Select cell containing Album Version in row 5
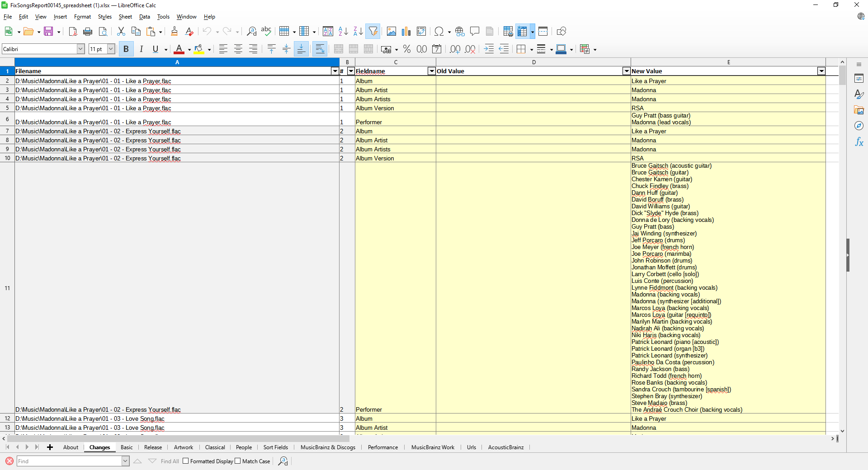 pyautogui.click(x=396, y=108)
